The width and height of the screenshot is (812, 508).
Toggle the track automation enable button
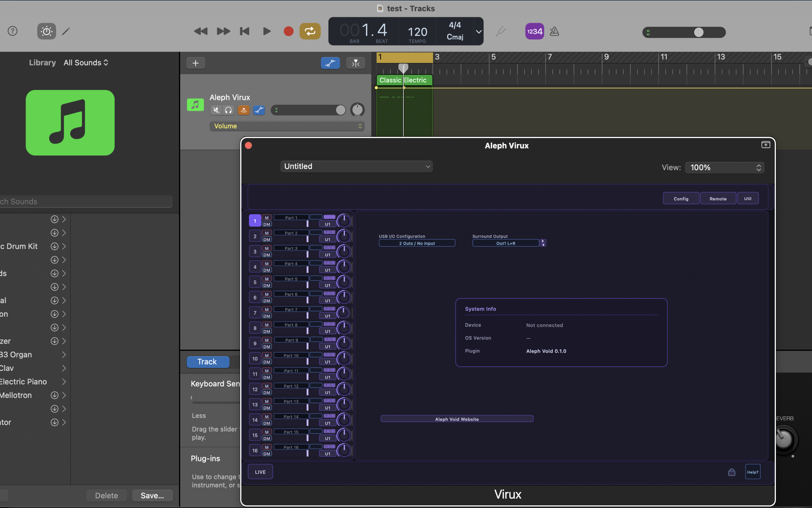[x=259, y=110]
